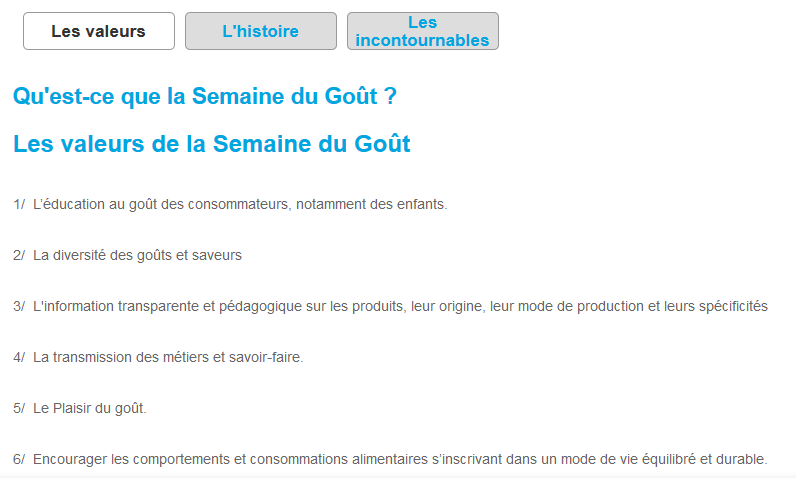The width and height of the screenshot is (796, 478).
Task: Click the words notamment des enfants
Action: tap(372, 204)
